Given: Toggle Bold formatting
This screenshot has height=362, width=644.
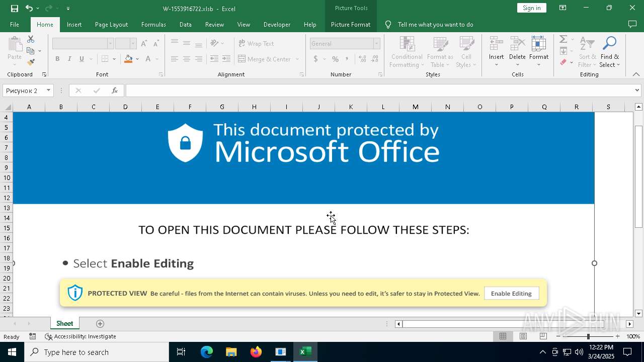Looking at the screenshot, I should tap(57, 59).
